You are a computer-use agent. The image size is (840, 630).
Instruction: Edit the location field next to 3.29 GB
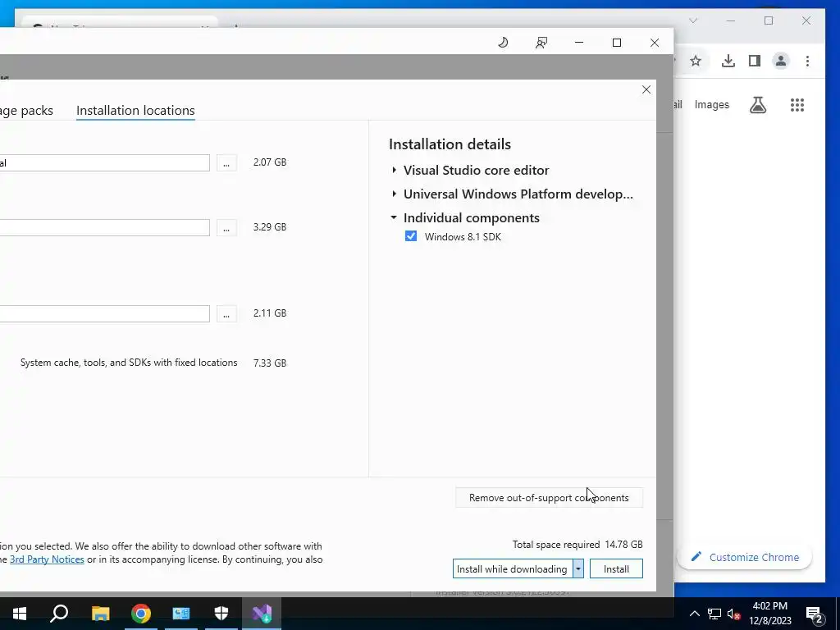click(x=104, y=228)
